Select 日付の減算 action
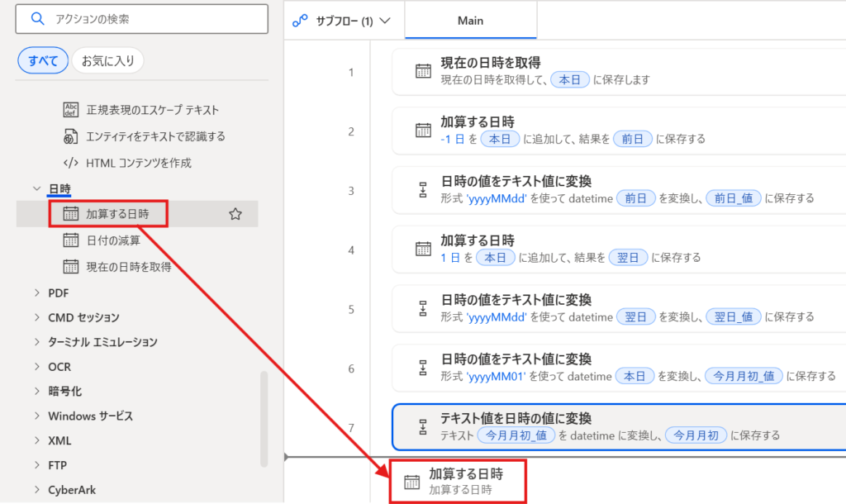The width and height of the screenshot is (846, 504). click(113, 240)
